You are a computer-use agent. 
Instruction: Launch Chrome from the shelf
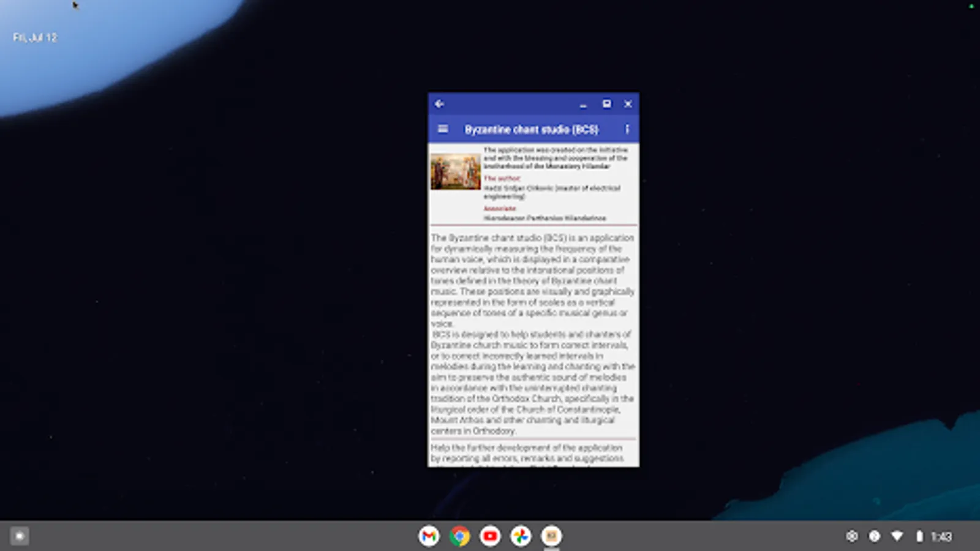click(x=459, y=536)
